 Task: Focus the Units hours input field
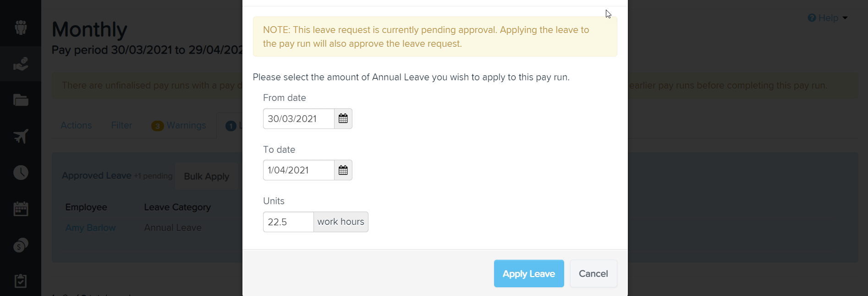coord(288,222)
